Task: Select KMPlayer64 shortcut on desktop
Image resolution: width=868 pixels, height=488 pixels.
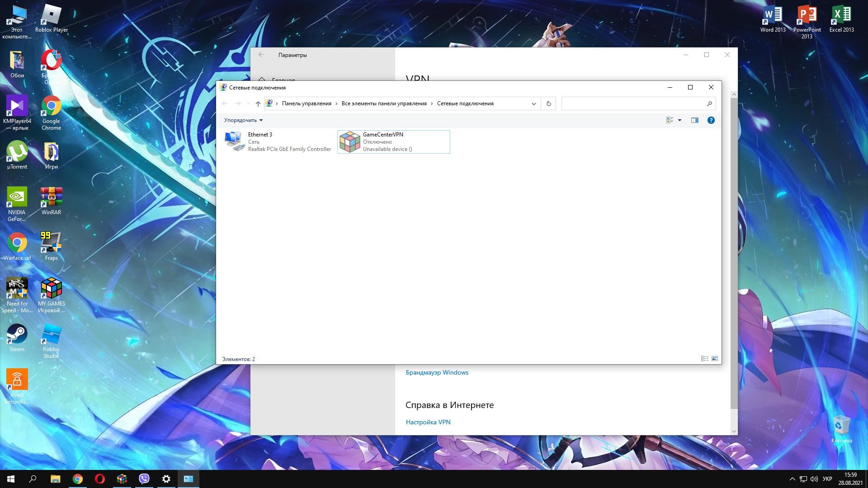Action: tap(17, 113)
